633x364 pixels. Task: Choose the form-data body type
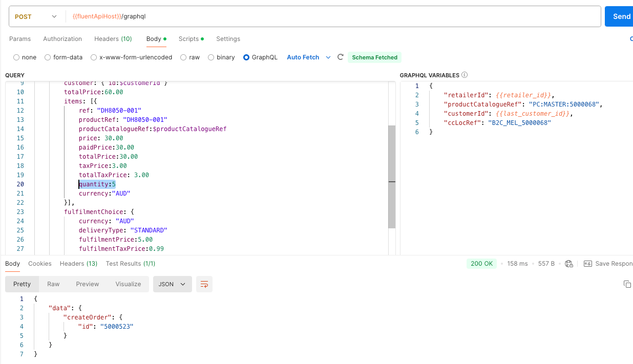click(48, 57)
